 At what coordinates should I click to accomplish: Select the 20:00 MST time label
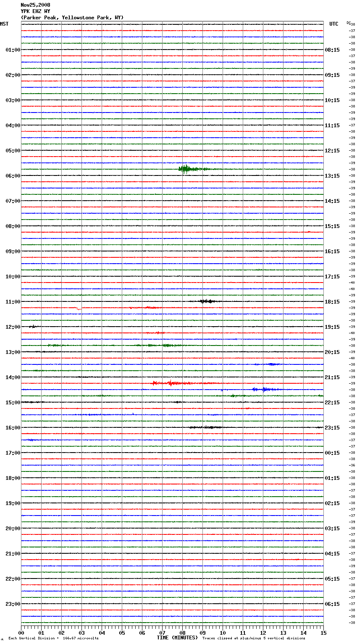(x=13, y=529)
